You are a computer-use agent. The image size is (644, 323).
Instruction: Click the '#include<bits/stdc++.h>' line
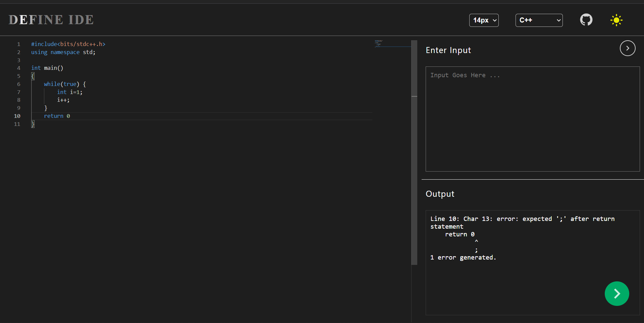[x=68, y=44]
